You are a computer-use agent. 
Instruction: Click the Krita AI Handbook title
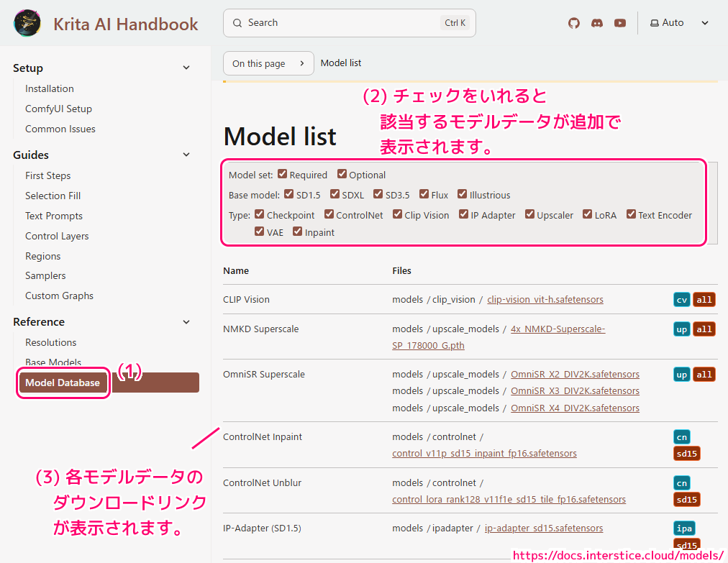(x=125, y=24)
